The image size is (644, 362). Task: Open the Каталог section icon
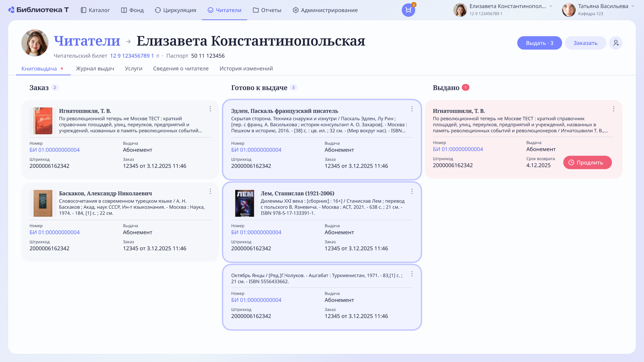(83, 10)
